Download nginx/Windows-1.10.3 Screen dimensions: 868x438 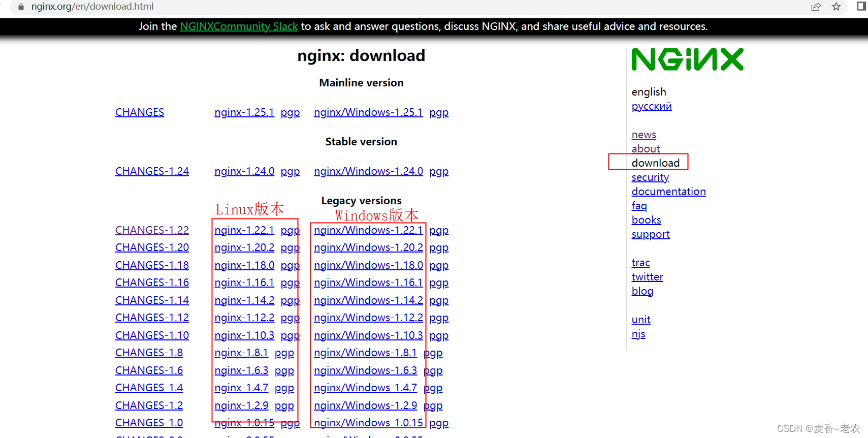coord(368,335)
